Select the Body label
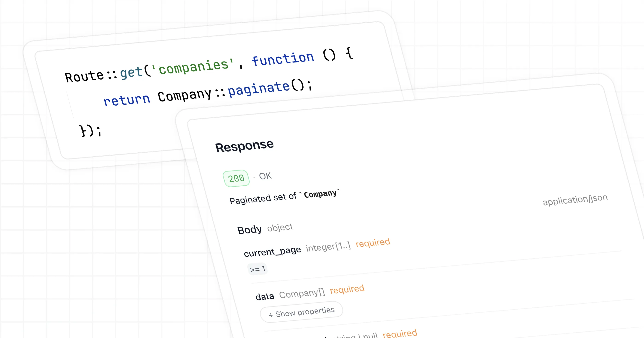This screenshot has width=644, height=338. [x=249, y=230]
